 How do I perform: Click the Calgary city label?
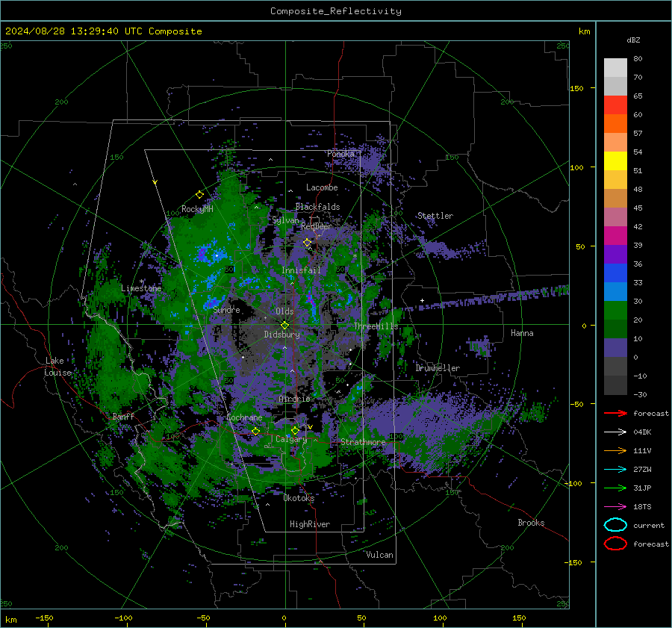click(x=291, y=439)
